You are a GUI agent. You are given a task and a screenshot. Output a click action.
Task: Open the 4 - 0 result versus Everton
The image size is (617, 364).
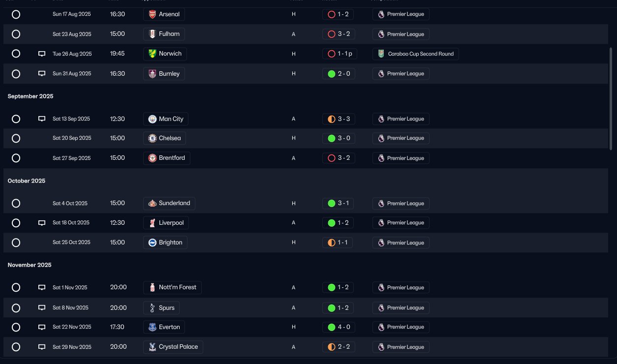pos(339,327)
